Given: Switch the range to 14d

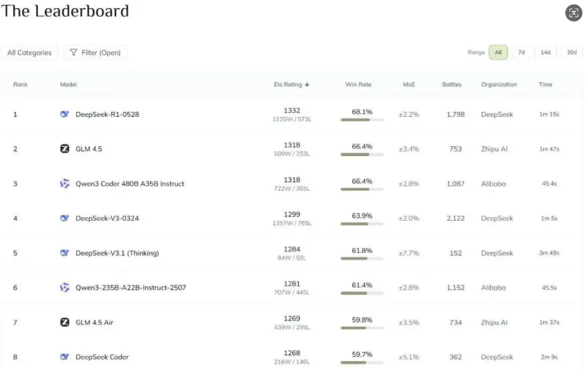Looking at the screenshot, I should click(x=545, y=53).
